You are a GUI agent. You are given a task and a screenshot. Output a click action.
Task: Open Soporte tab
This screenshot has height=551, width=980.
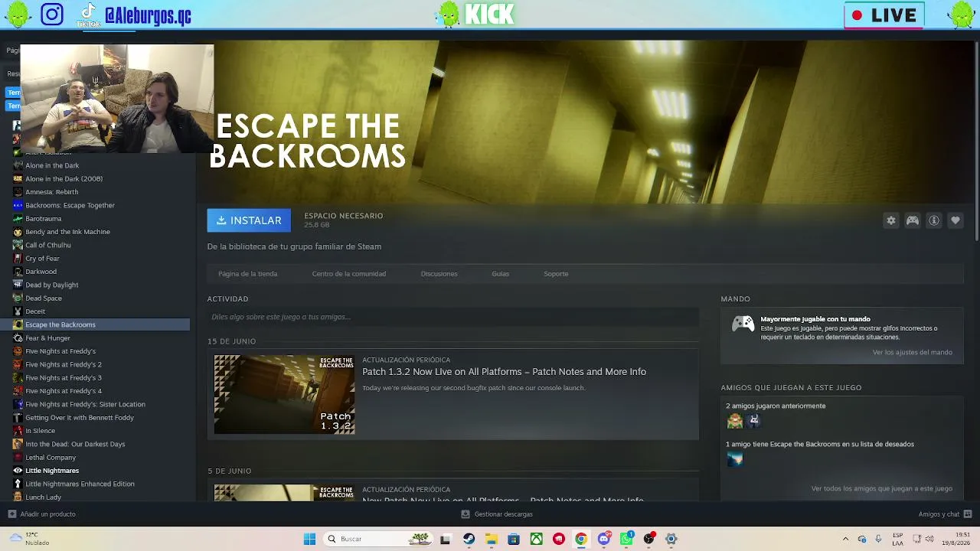pyautogui.click(x=556, y=274)
